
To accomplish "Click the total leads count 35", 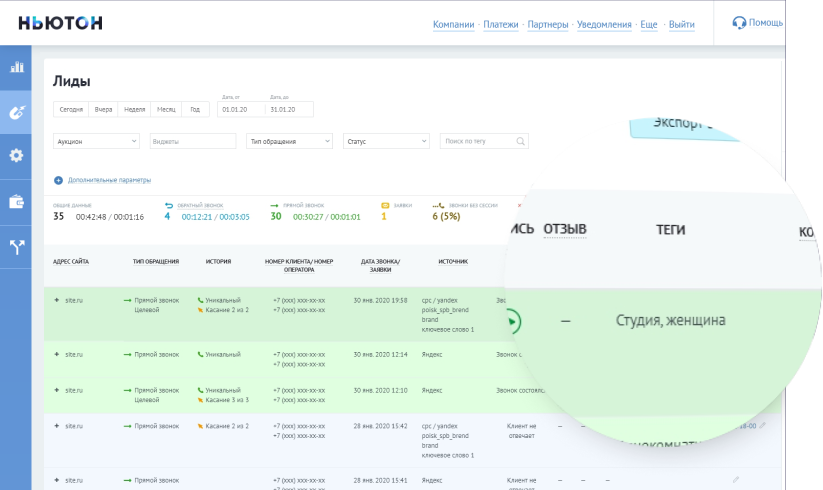I will point(58,216).
